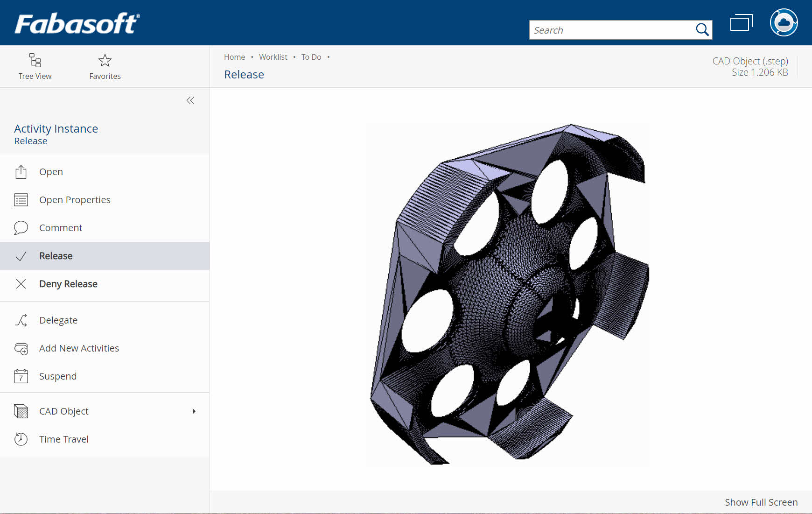Run the search with the magnifier icon

tap(702, 29)
